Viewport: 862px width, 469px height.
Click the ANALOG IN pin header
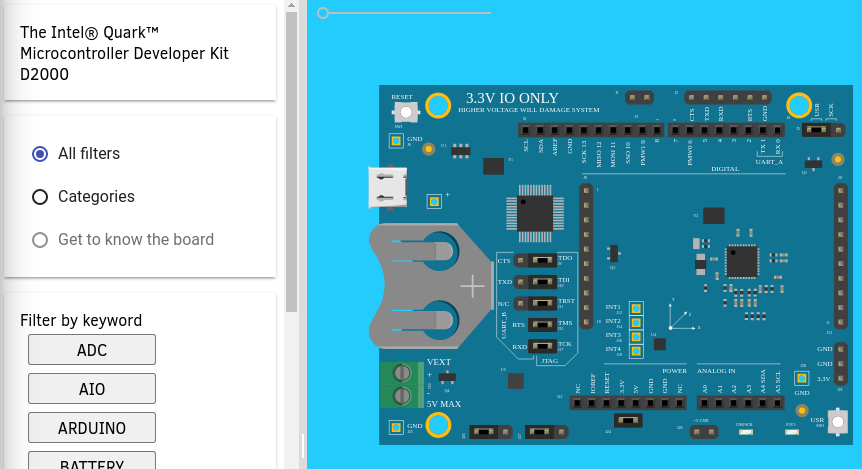(741, 403)
